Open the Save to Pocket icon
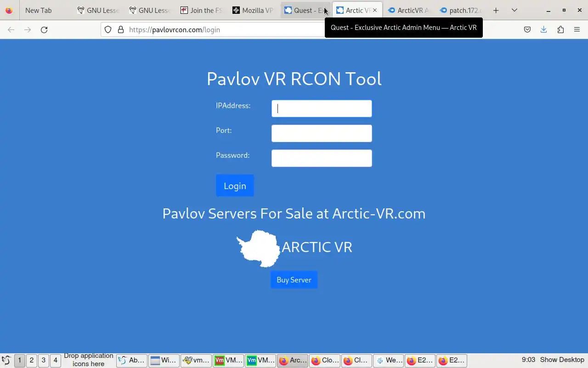Screen dimensions: 588x368 pyautogui.click(x=527, y=29)
